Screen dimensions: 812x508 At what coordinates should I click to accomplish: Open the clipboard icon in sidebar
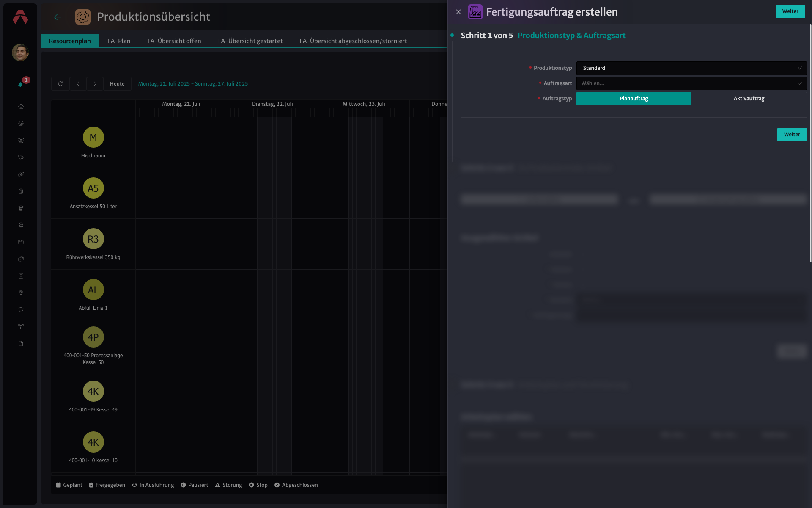pyautogui.click(x=21, y=191)
